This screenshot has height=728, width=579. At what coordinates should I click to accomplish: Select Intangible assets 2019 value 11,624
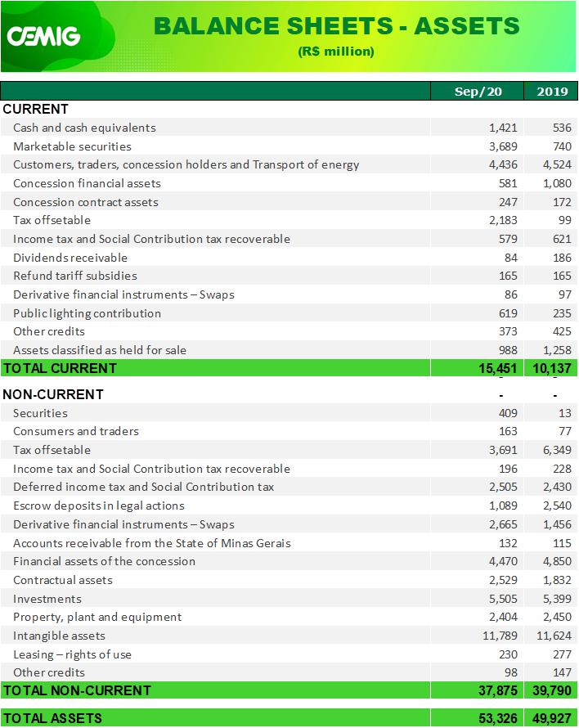554,636
